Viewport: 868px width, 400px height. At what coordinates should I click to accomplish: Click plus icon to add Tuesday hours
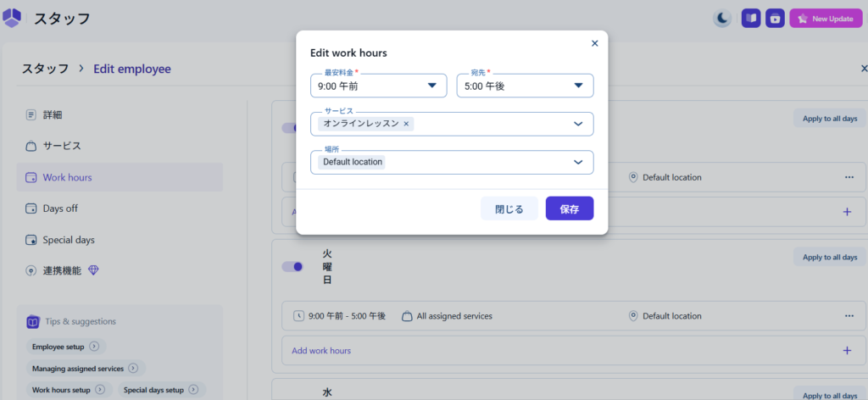(847, 350)
